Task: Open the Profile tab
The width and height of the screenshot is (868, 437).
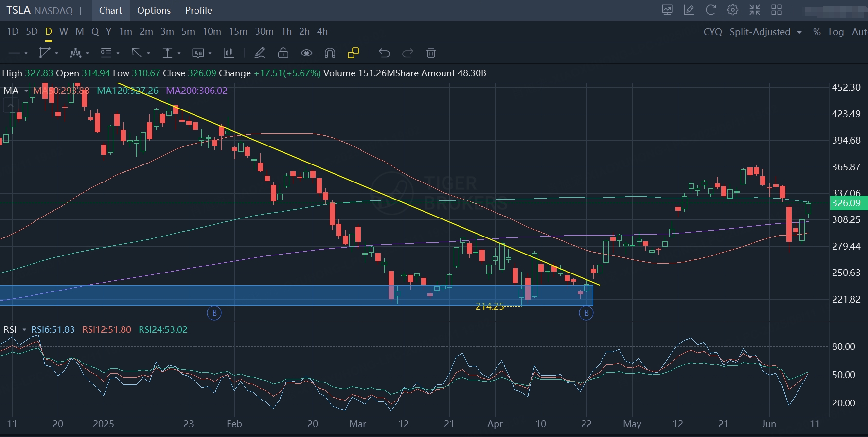Action: coord(198,10)
